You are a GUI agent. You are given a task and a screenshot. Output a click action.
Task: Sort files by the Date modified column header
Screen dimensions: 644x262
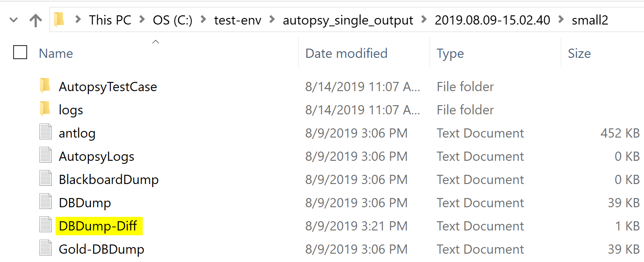click(346, 53)
